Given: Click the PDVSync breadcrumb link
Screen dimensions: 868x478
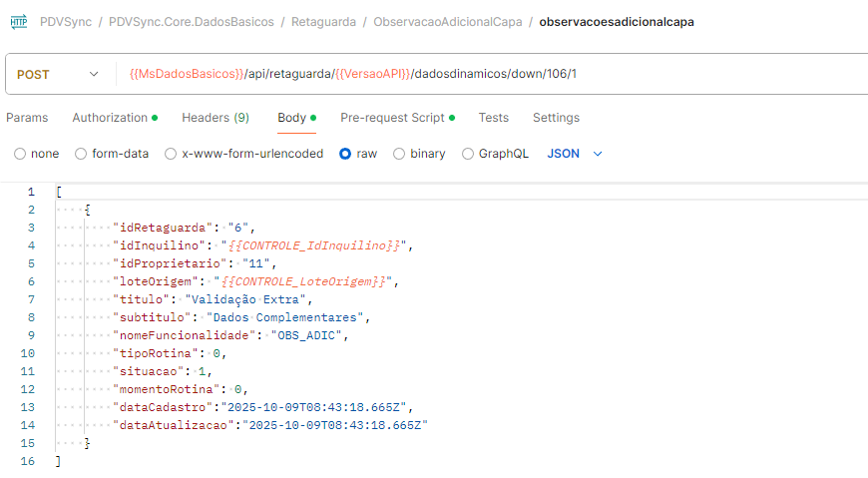Looking at the screenshot, I should click(65, 21).
